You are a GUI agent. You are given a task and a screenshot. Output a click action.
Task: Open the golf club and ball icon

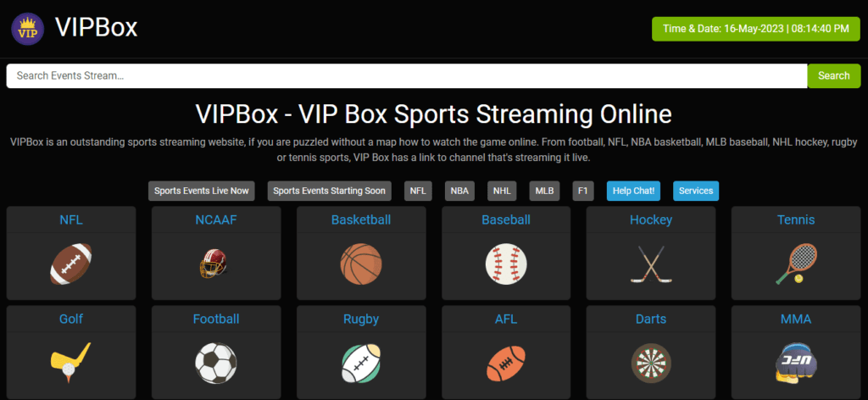[x=71, y=364]
